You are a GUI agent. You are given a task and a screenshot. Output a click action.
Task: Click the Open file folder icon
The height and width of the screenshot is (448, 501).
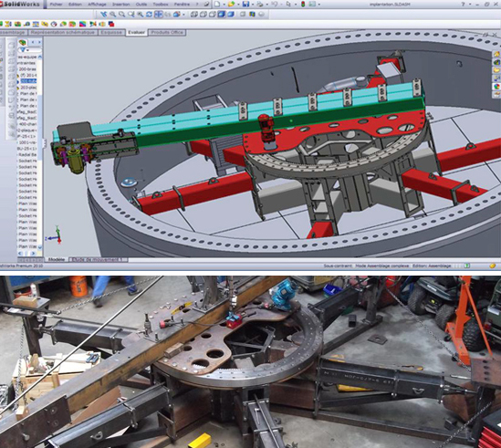(x=231, y=5)
